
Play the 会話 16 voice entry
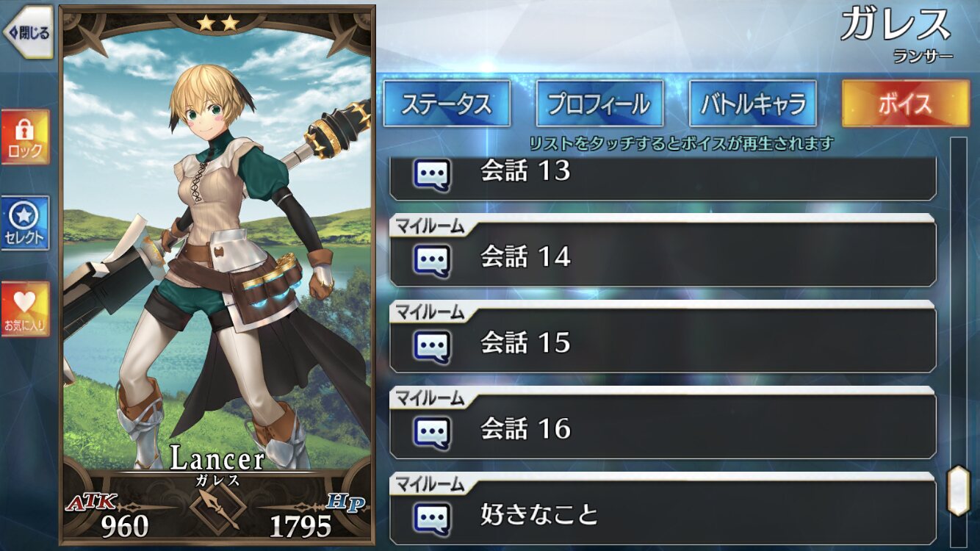click(663, 422)
